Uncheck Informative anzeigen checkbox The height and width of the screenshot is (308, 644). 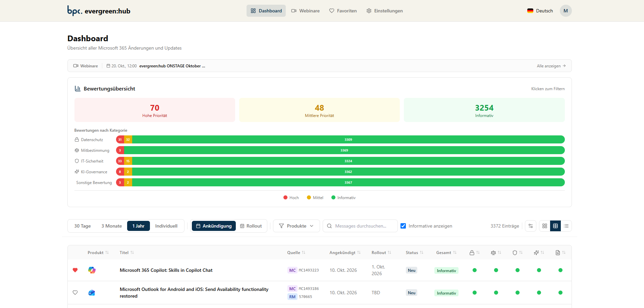point(403,226)
